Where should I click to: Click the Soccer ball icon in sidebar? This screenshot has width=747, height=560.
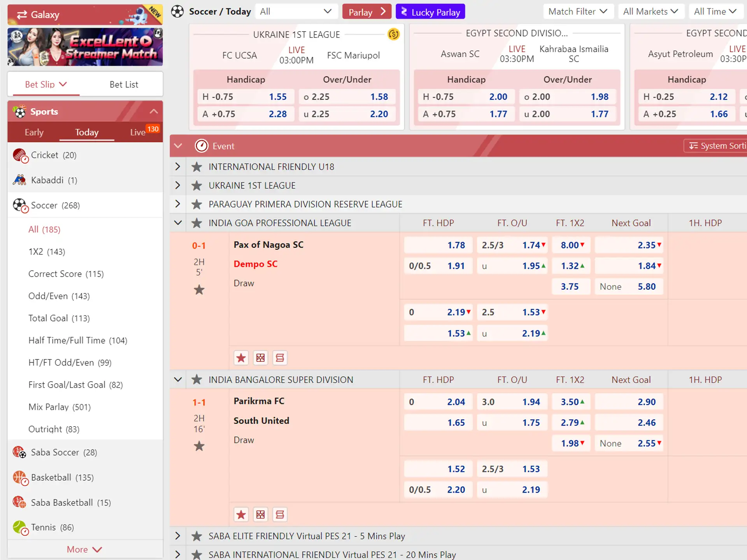pyautogui.click(x=20, y=206)
